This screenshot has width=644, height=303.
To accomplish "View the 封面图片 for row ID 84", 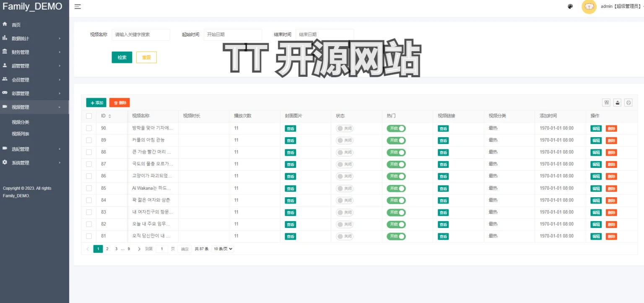I will (291, 201).
